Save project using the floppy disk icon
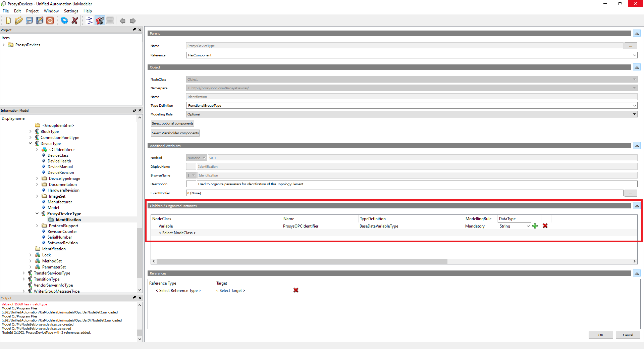The height and width of the screenshot is (349, 644). [x=29, y=21]
